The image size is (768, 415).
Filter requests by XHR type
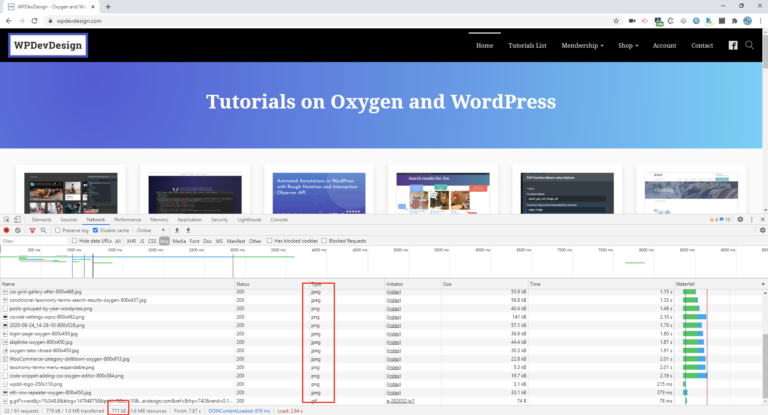click(131, 241)
